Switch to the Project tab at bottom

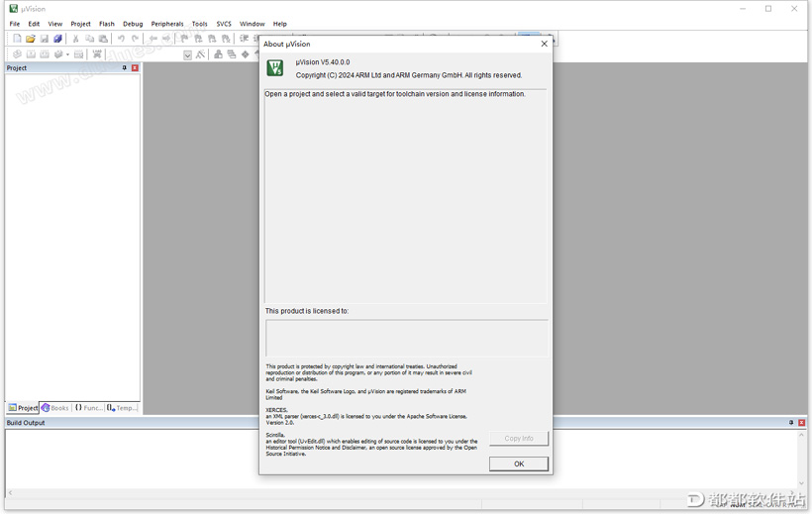click(x=23, y=408)
